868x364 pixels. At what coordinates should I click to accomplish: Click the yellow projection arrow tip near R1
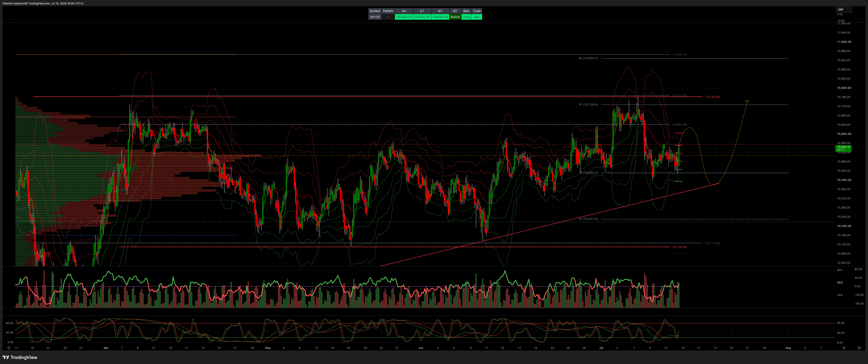pos(747,101)
